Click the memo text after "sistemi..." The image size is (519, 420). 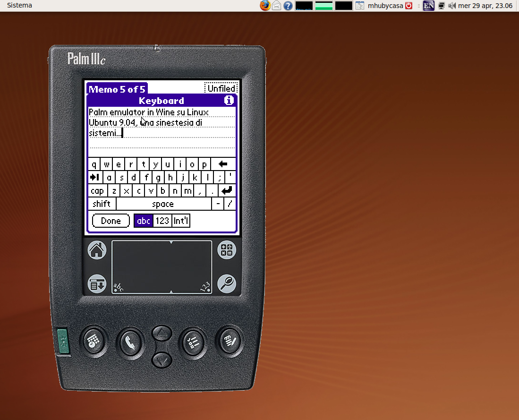pyautogui.click(x=123, y=133)
